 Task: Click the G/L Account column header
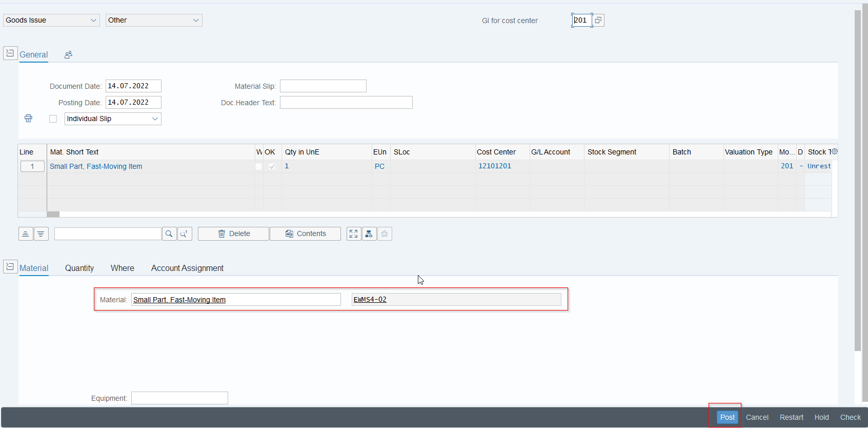pos(557,152)
